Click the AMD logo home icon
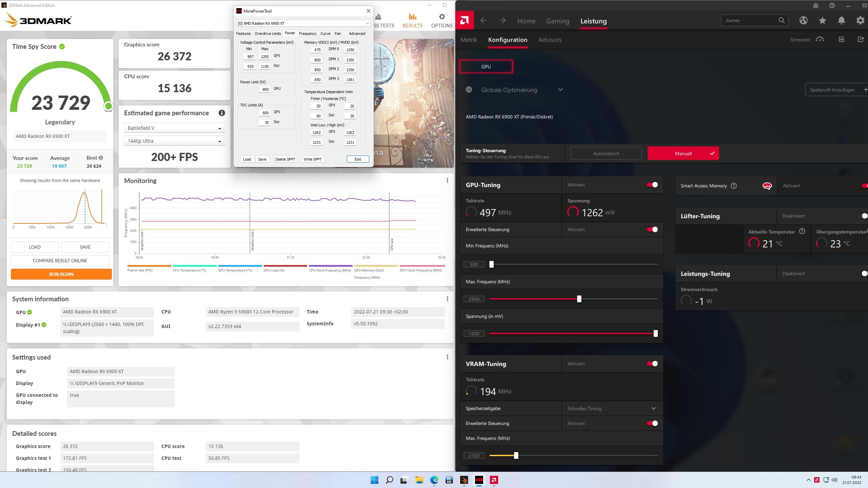The width and height of the screenshot is (868, 488). point(465,21)
